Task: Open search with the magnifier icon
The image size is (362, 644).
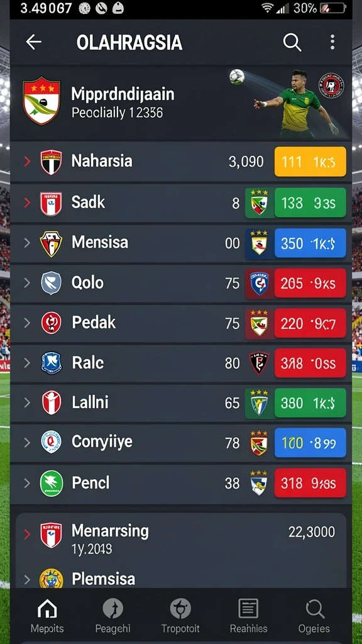Action: coord(292,42)
